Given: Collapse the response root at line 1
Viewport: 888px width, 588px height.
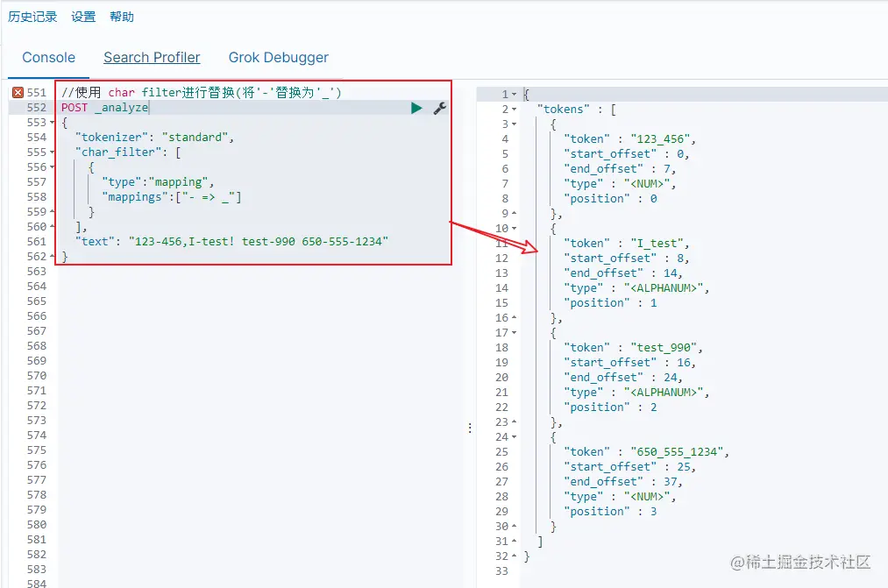Looking at the screenshot, I should pyautogui.click(x=515, y=95).
